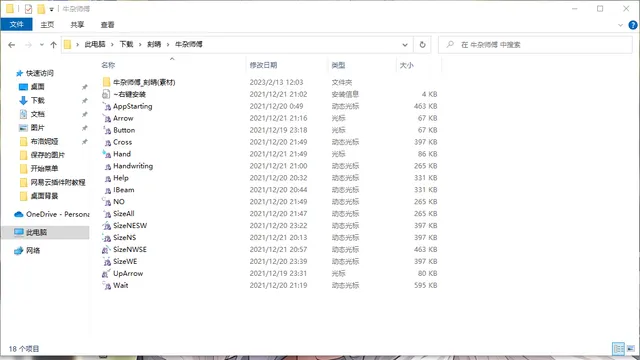
Task: Open the 查看 ribbon tab
Action: click(x=107, y=25)
